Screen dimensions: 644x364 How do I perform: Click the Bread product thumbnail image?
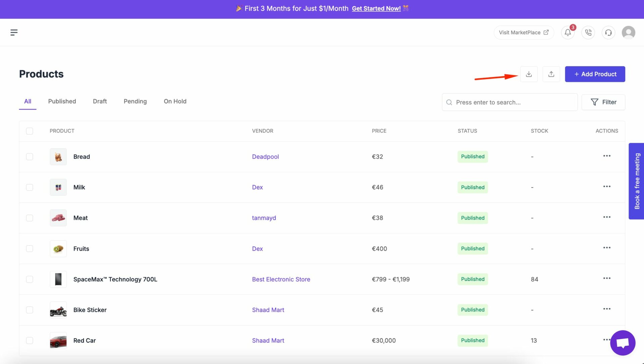[58, 157]
